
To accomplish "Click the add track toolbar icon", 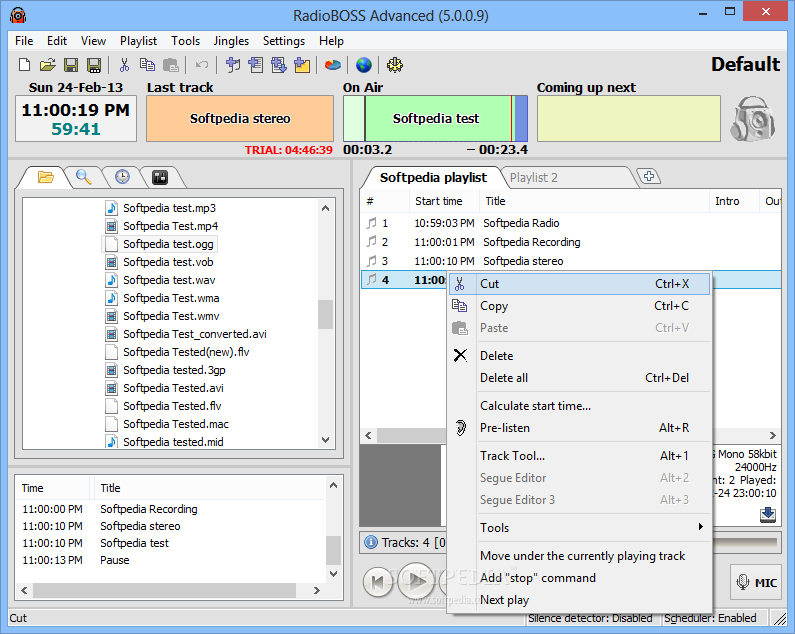I will point(233,65).
